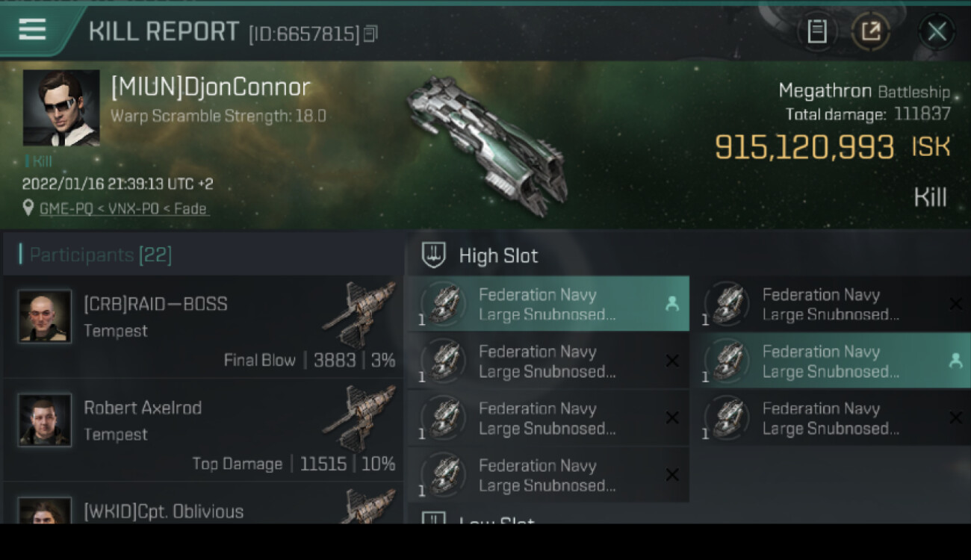Viewport: 971px width, 560px height.
Task: Copy the kill report ID
Action: click(x=371, y=34)
